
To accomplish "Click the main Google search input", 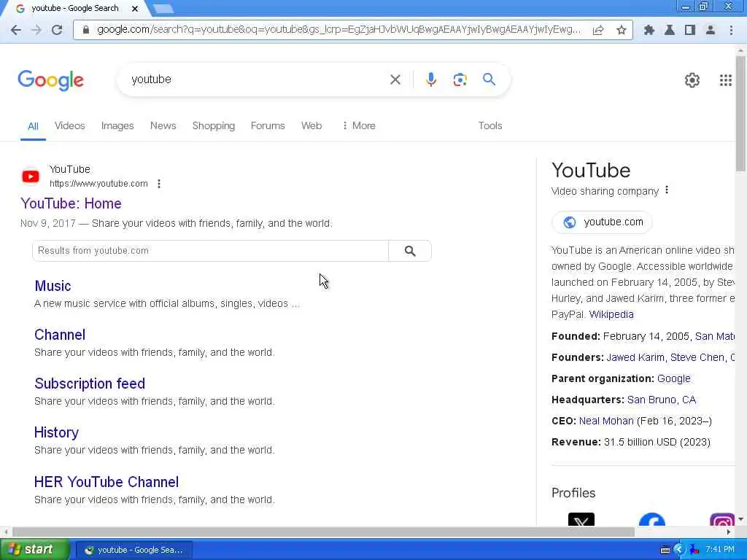I will [x=258, y=79].
